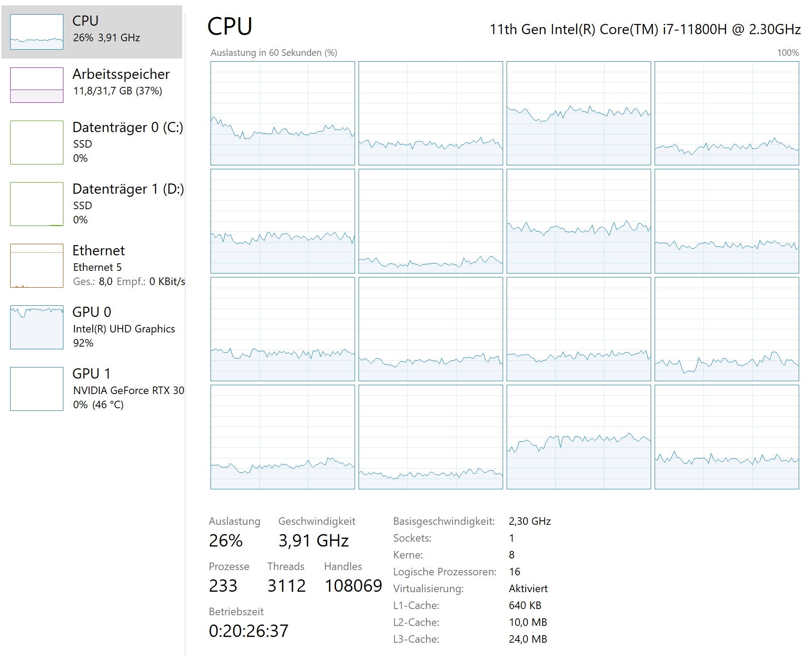Open the GPU 1 usage graph thumbnail
Image resolution: width=812 pixels, height=656 pixels.
[37, 389]
